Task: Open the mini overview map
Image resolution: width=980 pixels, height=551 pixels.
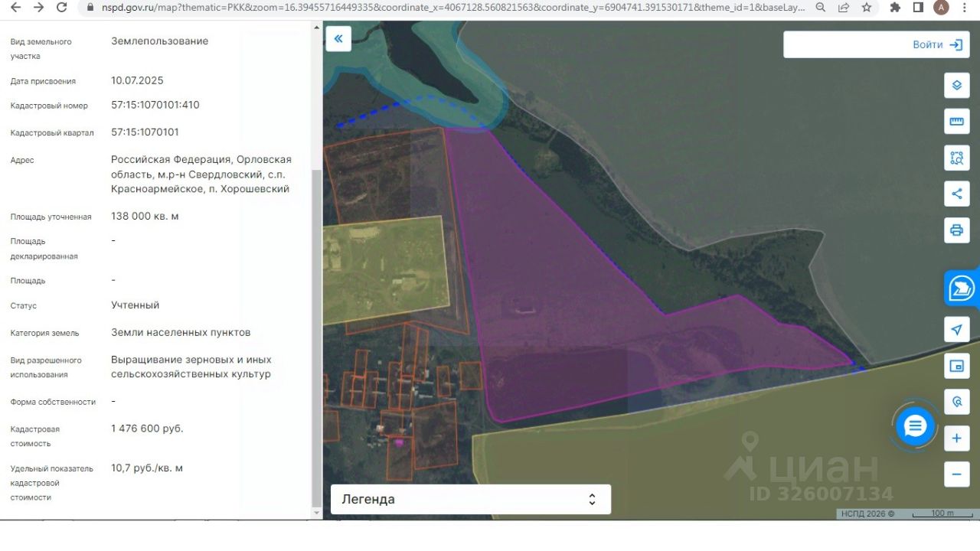Action: click(x=956, y=366)
